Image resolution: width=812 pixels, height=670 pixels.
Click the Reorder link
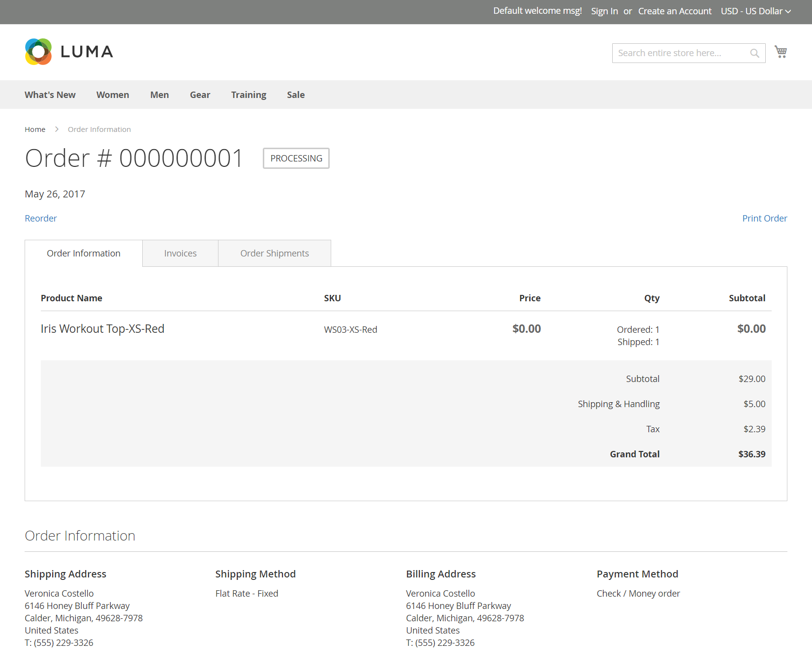coord(41,218)
